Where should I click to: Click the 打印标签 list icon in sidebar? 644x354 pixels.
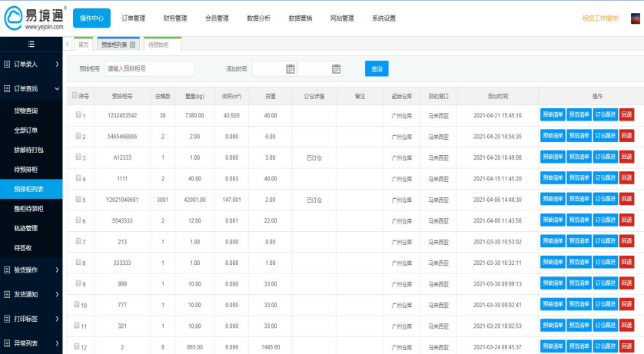pos(7,319)
